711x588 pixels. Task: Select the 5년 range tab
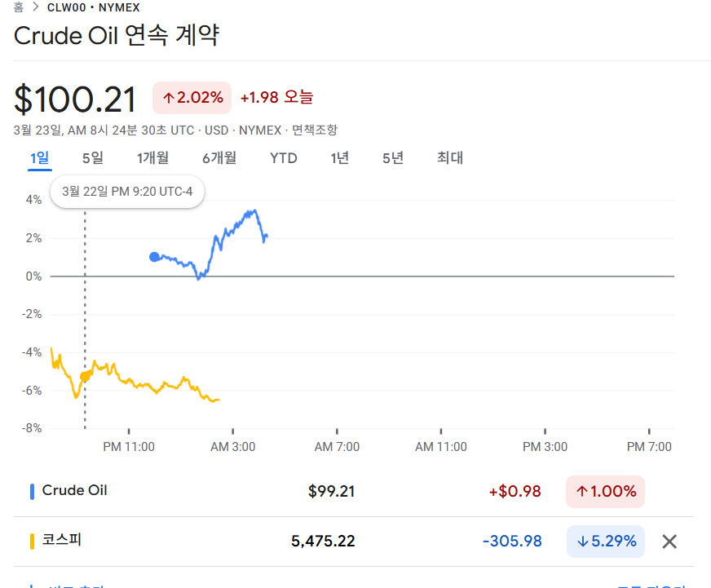393,158
